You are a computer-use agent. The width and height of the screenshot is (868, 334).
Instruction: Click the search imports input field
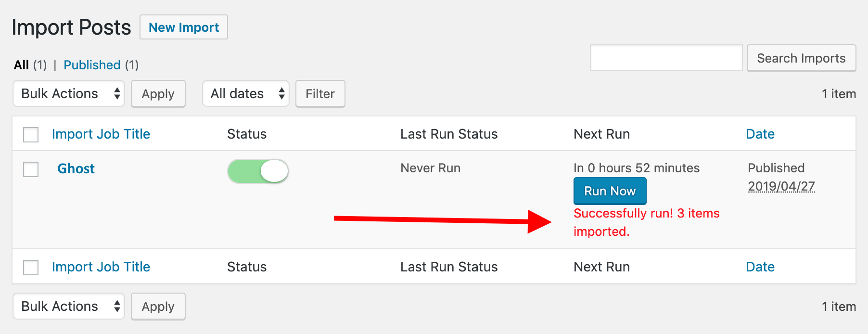(x=666, y=58)
